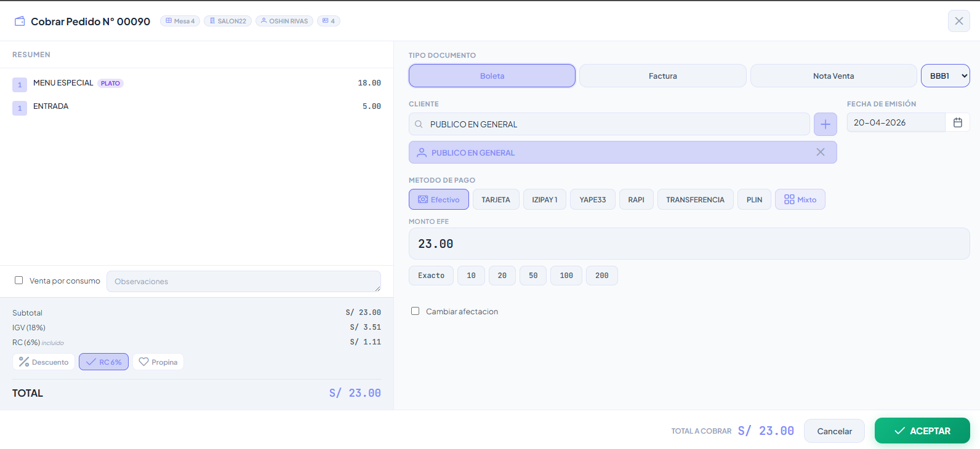The width and height of the screenshot is (980, 449).
Task: Confirm payment with ACEPTAR button
Action: [922, 431]
